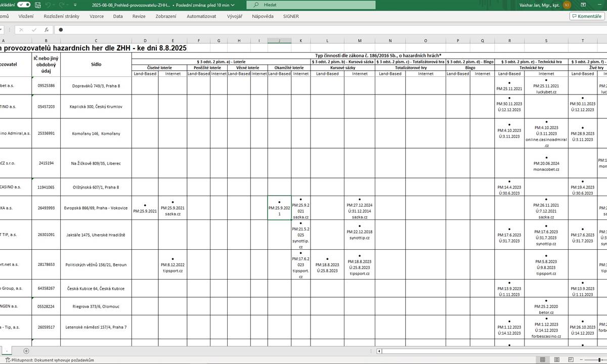Click the fx Insert Function icon
Screen dimensions: 607x364
coord(47,30)
